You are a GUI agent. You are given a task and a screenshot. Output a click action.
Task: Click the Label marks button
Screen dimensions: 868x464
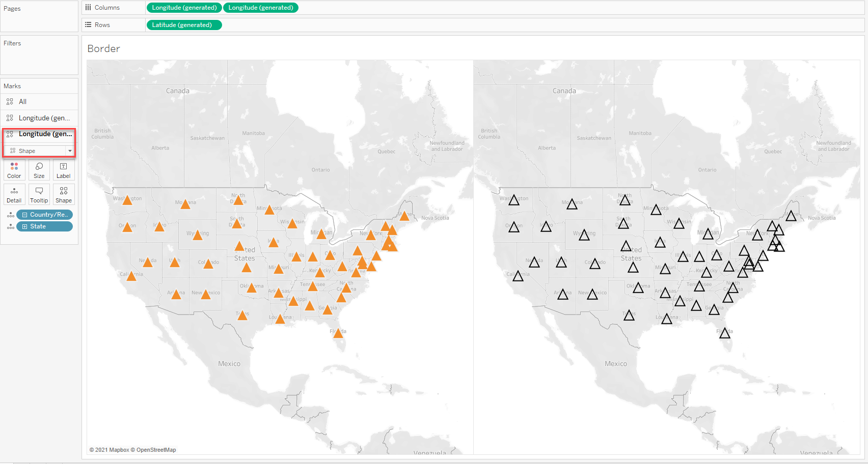coord(64,170)
